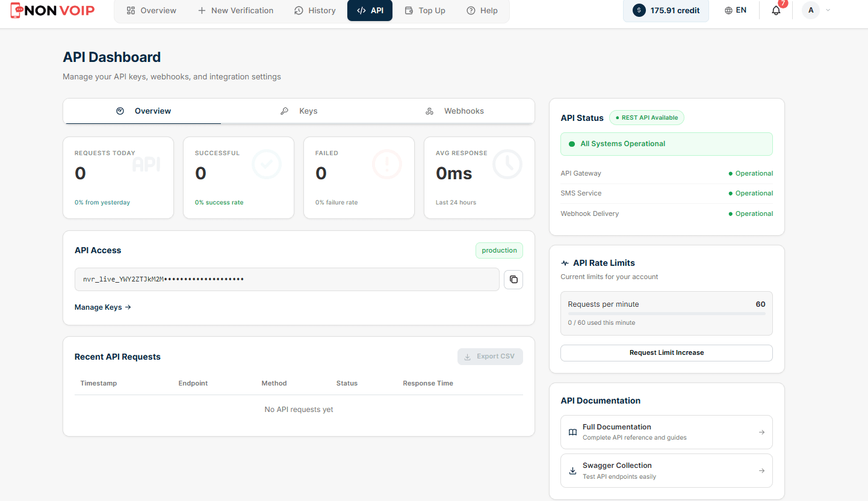868x501 pixels.
Task: Click the clock icon in Avg Response card
Action: tap(507, 164)
